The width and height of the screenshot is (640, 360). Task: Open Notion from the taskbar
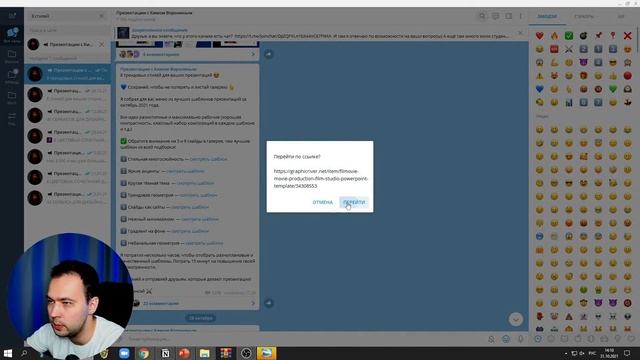click(x=165, y=353)
